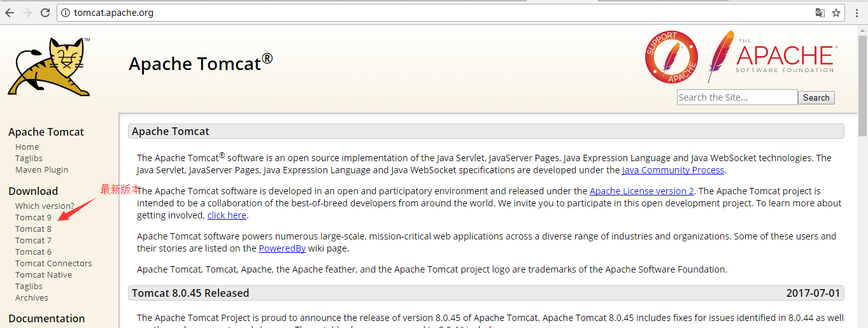Click the Search the Site input field
Viewport: 868px width, 328px height.
tap(737, 97)
